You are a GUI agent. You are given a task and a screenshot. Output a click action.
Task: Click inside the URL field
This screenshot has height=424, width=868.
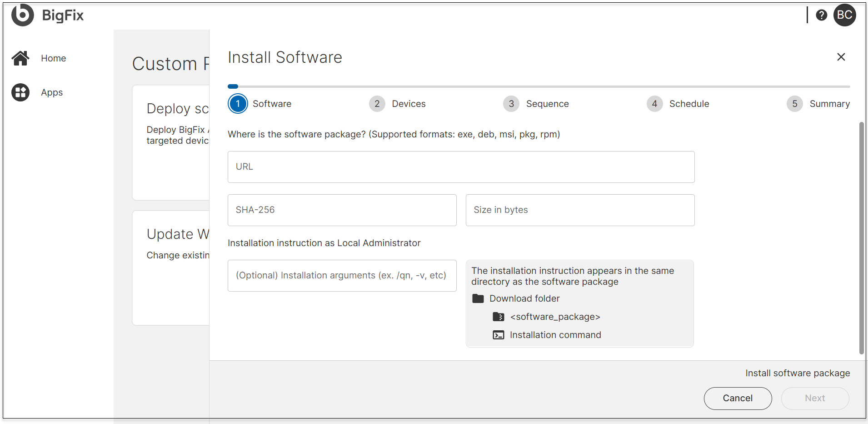tap(460, 167)
